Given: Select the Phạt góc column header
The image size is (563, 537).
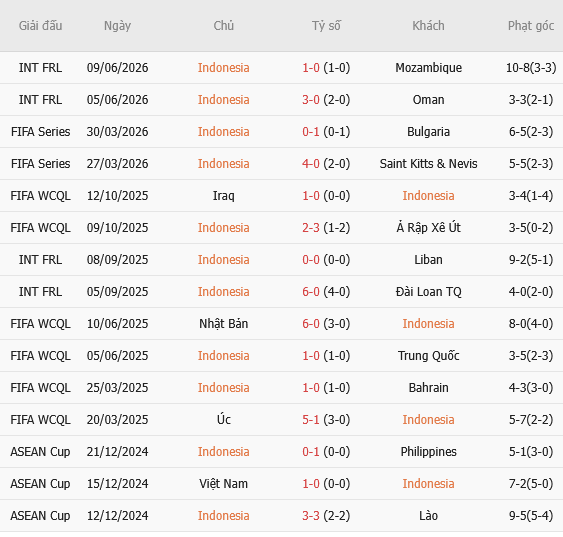Looking at the screenshot, I should (x=531, y=26).
